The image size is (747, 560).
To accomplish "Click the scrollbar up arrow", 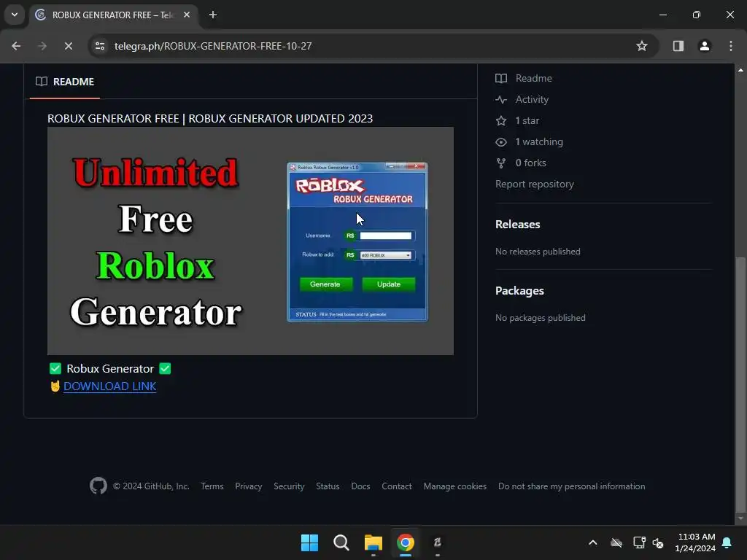I will point(740,70).
